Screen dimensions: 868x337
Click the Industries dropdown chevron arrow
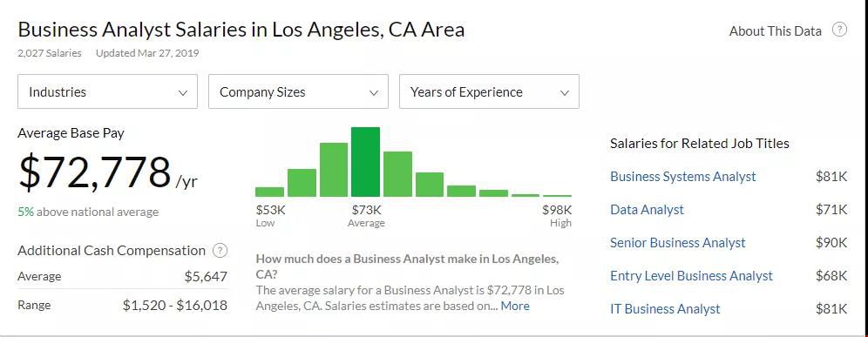(183, 93)
